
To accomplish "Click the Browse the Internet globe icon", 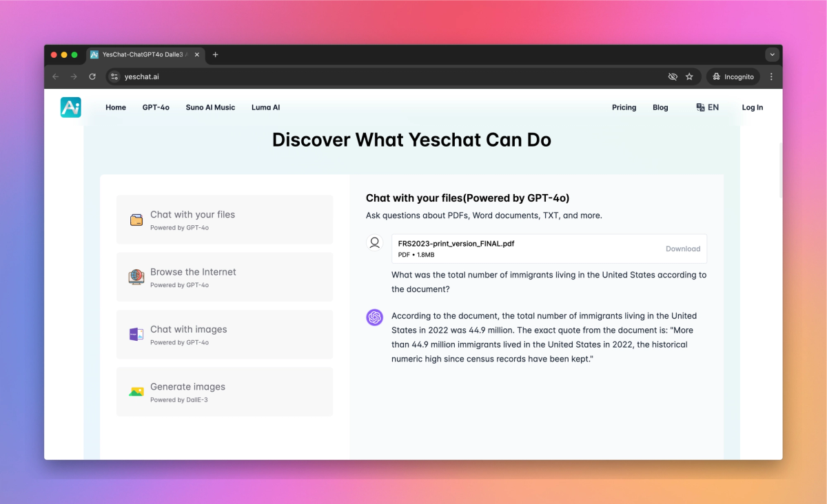I will coord(136,275).
